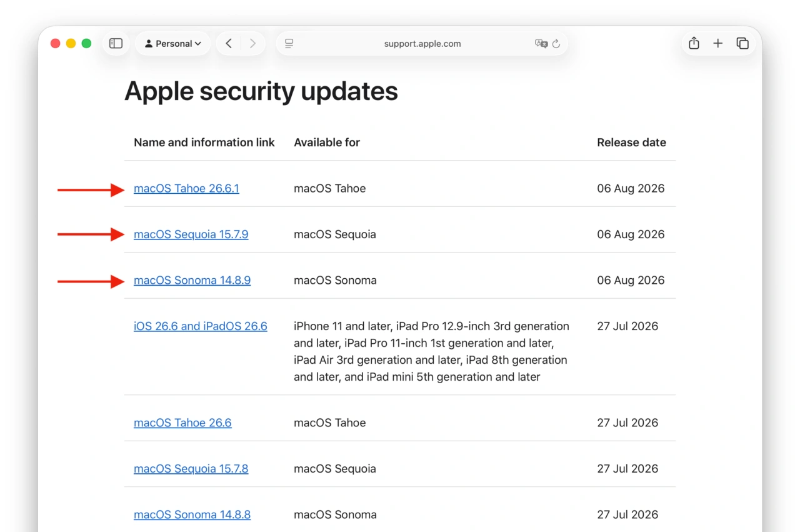The width and height of the screenshot is (800, 532).
Task: Open the macOS Sonoma 14.8.8 link
Action: point(192,514)
